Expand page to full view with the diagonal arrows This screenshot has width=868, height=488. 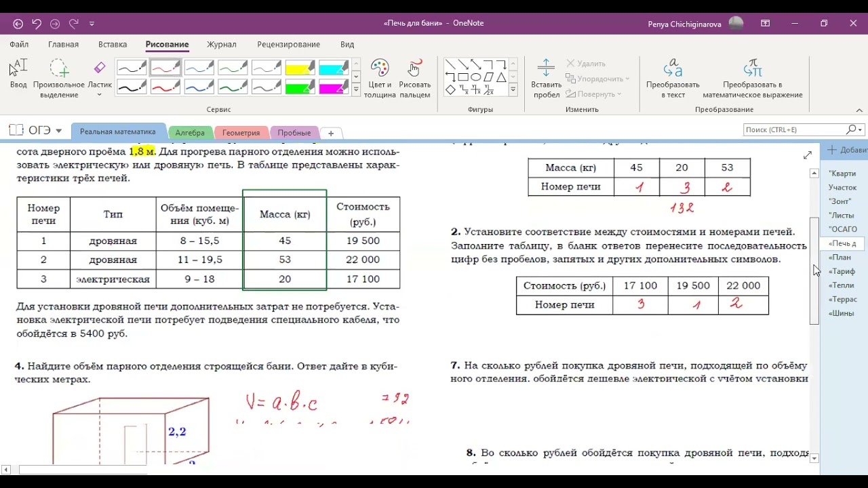(808, 155)
